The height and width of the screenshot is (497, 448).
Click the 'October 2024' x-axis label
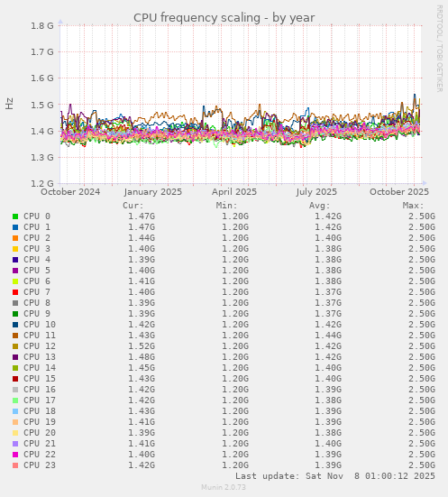click(70, 192)
